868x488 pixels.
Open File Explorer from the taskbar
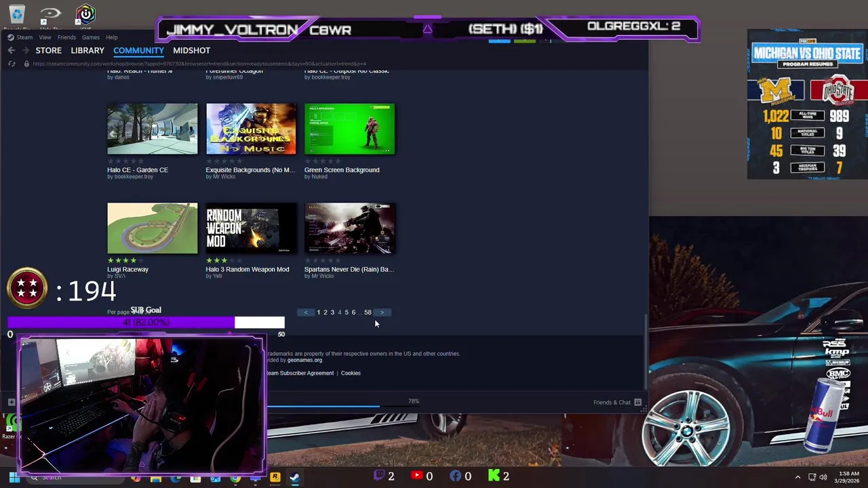click(x=156, y=478)
